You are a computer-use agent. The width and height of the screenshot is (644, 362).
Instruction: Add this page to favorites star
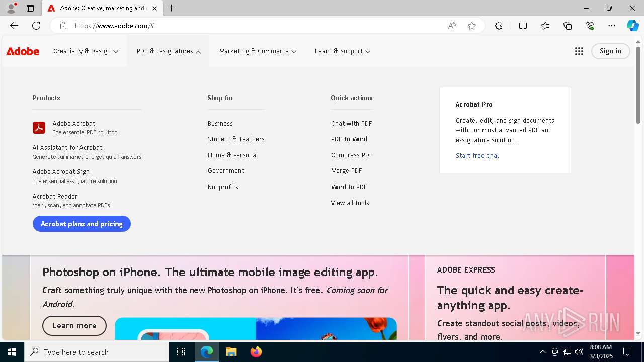472,26
